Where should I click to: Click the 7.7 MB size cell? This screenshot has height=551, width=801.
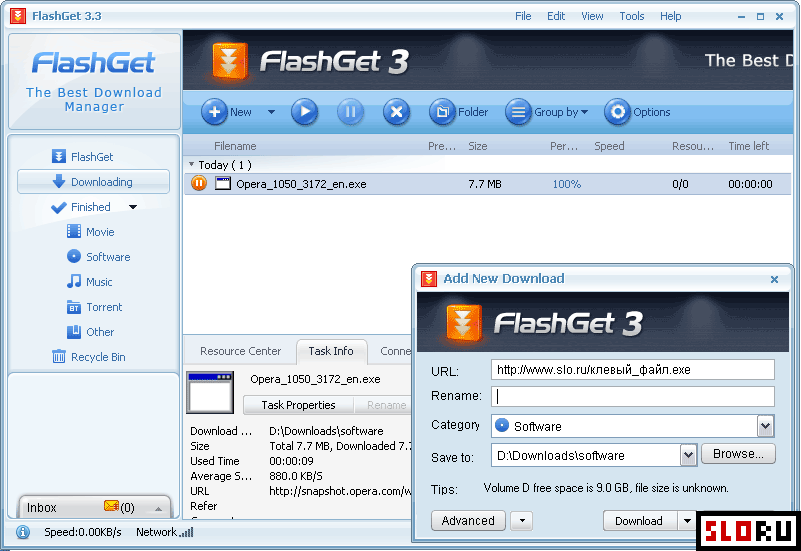[x=484, y=184]
